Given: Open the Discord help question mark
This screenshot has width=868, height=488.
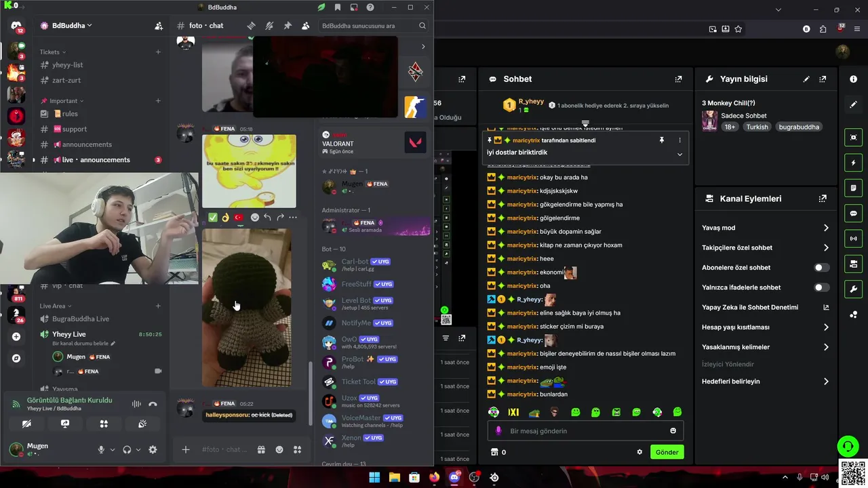Looking at the screenshot, I should 370,7.
